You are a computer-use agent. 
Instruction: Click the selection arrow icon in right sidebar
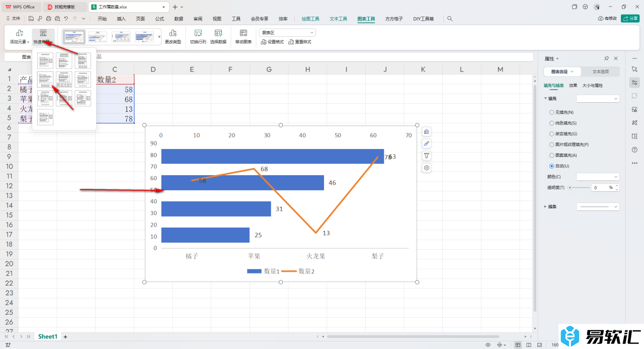pos(634,69)
